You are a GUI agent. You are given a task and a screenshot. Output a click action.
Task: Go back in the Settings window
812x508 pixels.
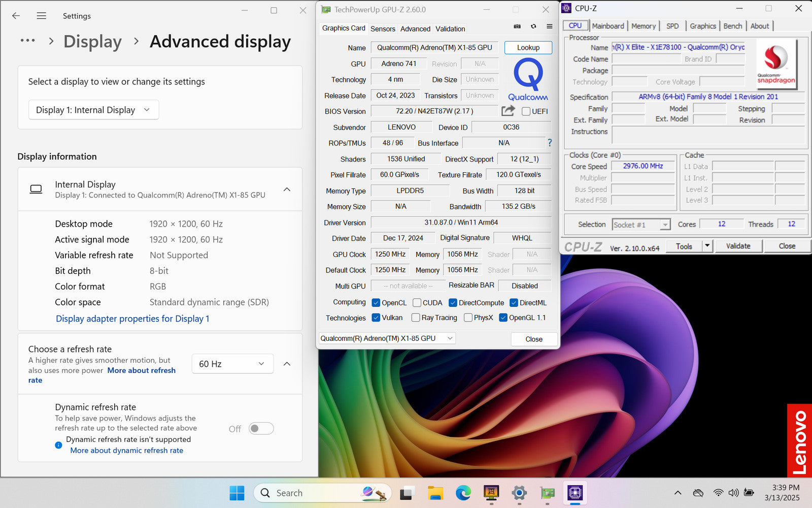pos(16,16)
